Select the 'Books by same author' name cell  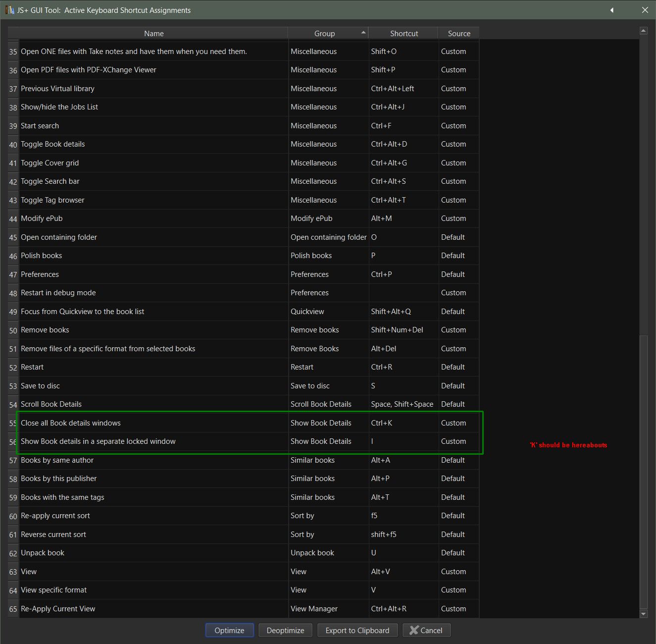tap(153, 460)
